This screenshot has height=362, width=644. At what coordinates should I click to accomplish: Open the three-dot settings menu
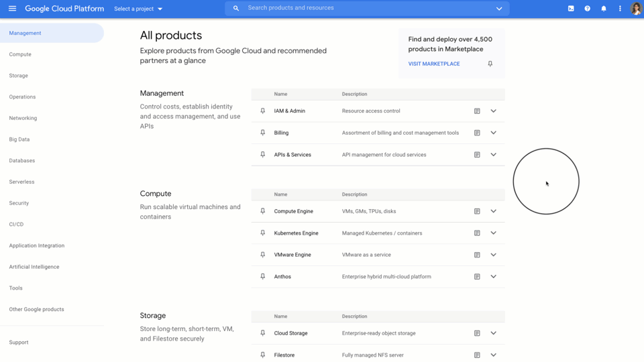point(620,9)
